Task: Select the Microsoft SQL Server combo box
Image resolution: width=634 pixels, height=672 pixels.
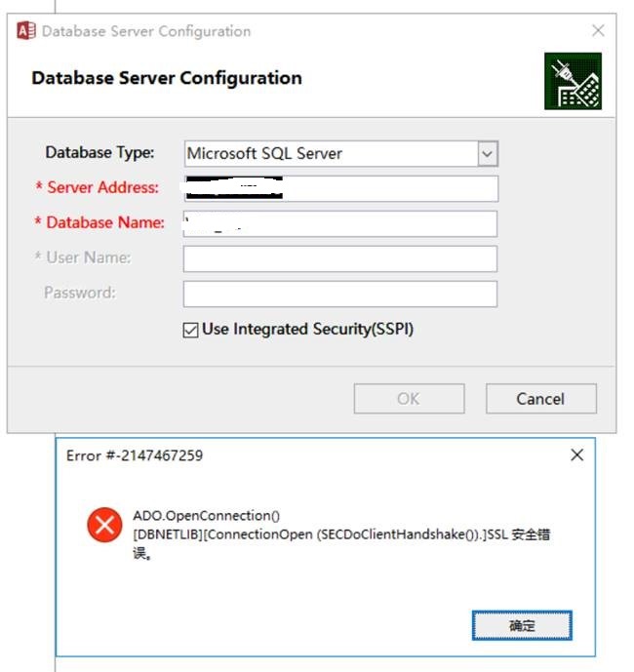Action: (340, 153)
